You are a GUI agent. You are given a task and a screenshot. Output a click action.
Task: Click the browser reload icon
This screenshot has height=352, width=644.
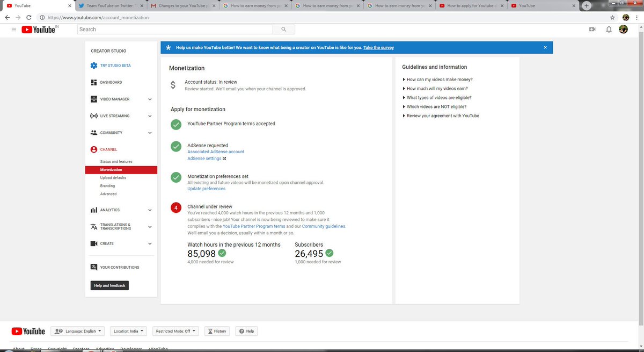pos(28,17)
